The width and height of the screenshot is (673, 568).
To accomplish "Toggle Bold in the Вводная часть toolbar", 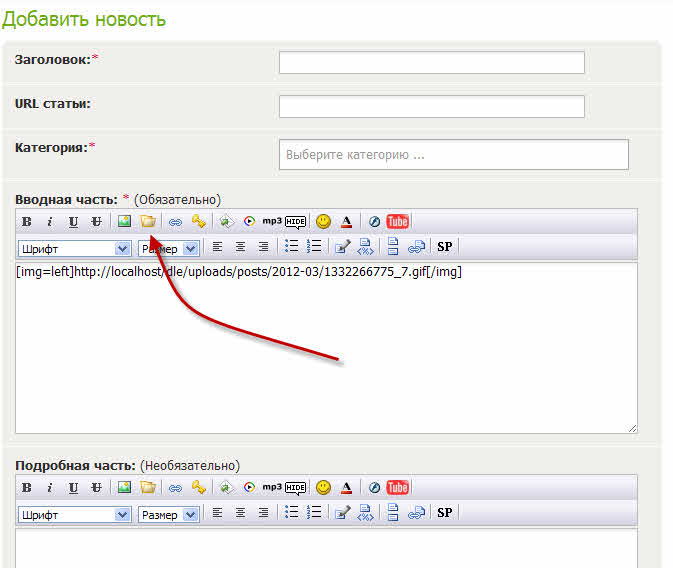I will click(x=27, y=222).
